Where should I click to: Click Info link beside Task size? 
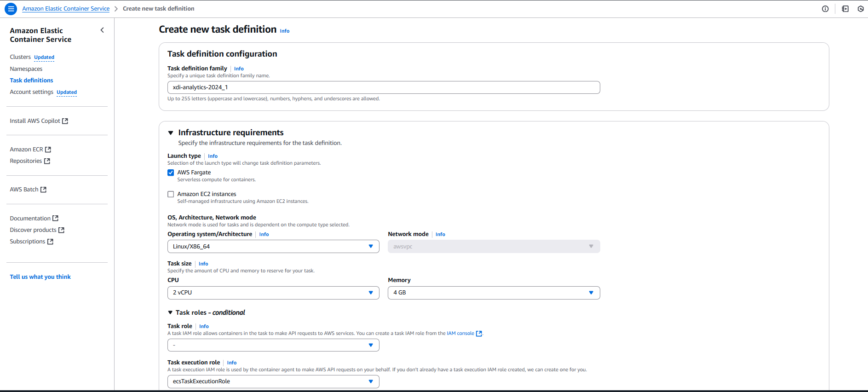tap(203, 264)
